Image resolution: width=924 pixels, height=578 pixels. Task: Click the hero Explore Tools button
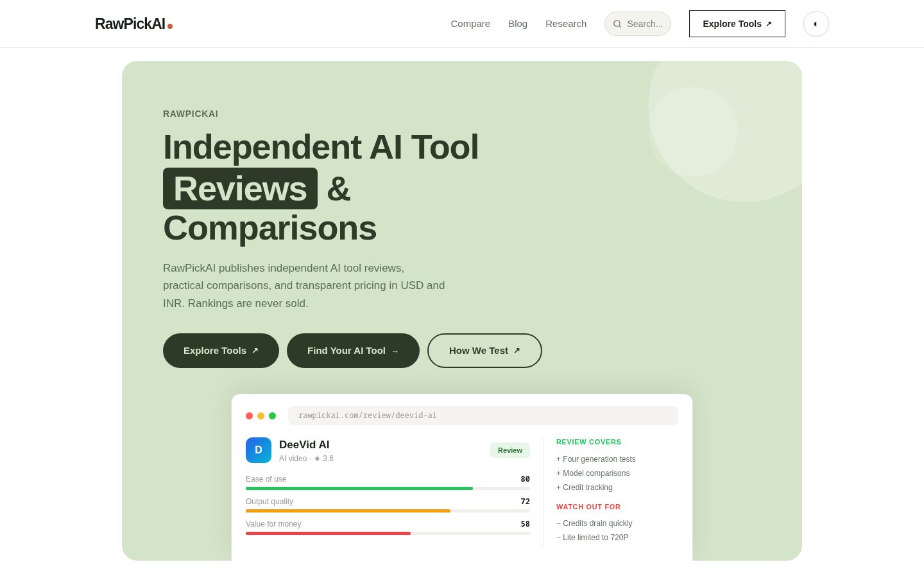pos(221,351)
